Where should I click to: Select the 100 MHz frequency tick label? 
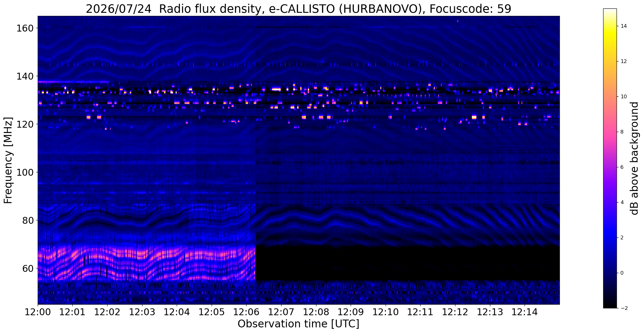pyautogui.click(x=24, y=172)
